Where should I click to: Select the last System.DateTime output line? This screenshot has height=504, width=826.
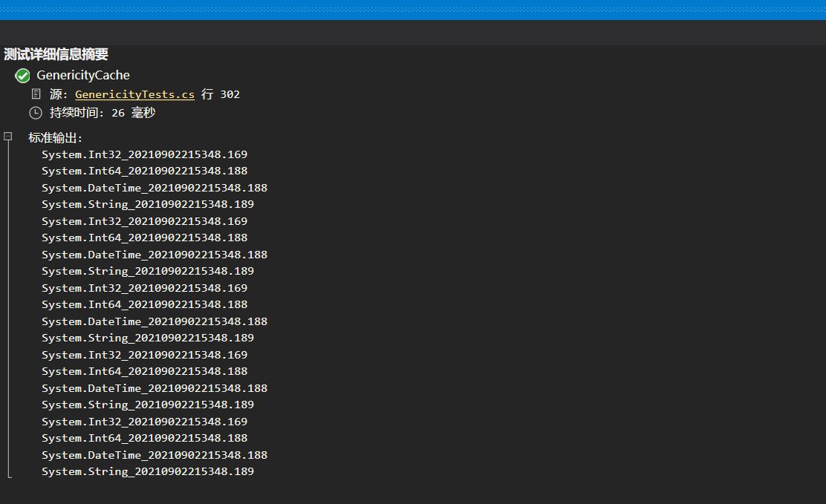tap(154, 455)
